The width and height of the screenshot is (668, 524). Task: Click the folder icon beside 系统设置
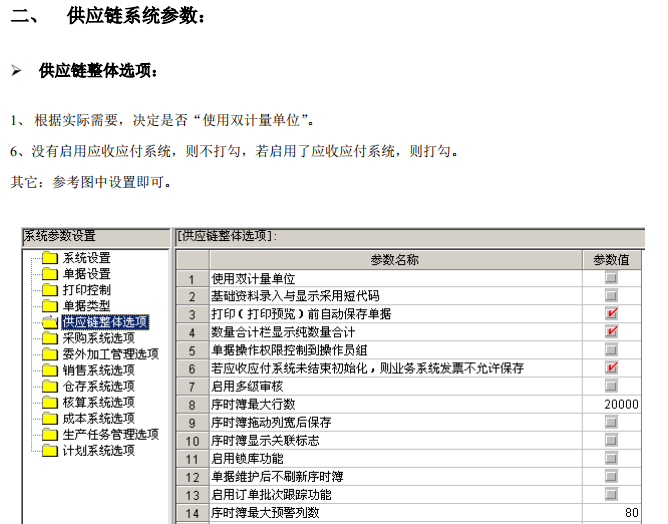point(50,258)
